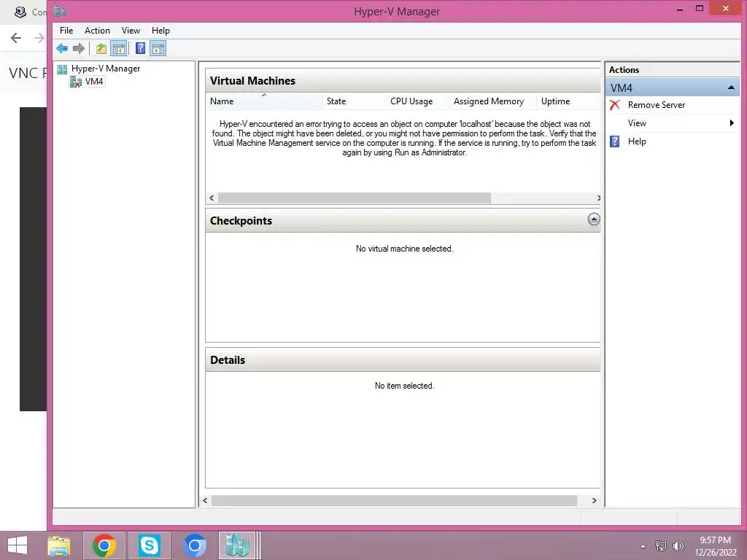Sort by Name column header

(x=263, y=101)
